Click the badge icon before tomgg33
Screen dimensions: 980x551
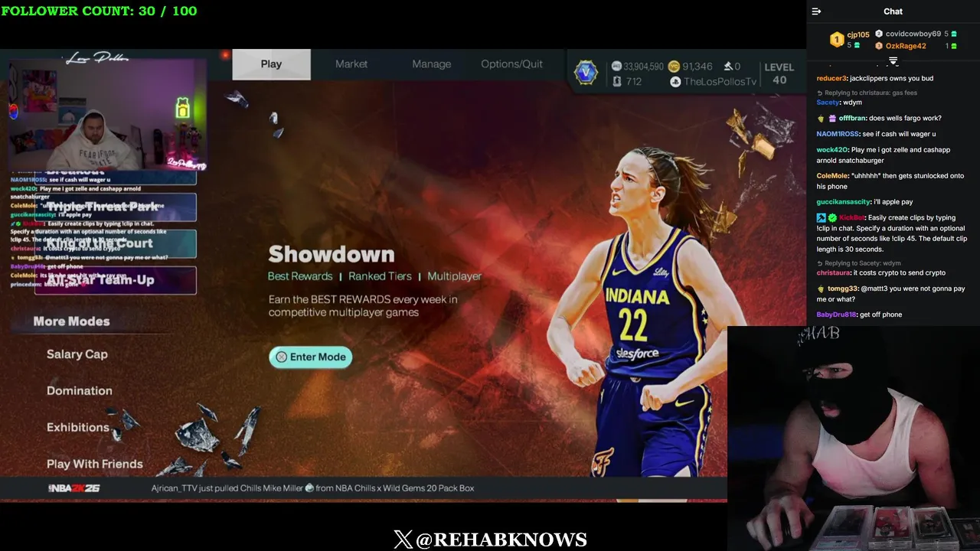click(821, 289)
